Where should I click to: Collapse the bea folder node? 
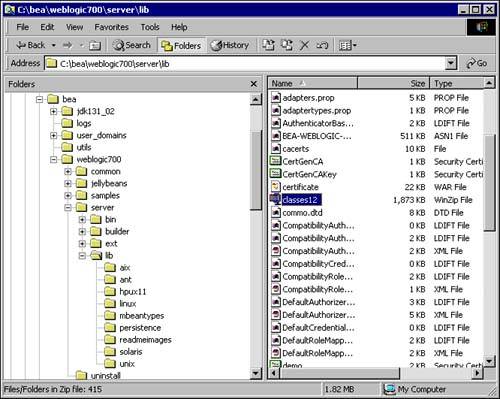pyautogui.click(x=39, y=99)
